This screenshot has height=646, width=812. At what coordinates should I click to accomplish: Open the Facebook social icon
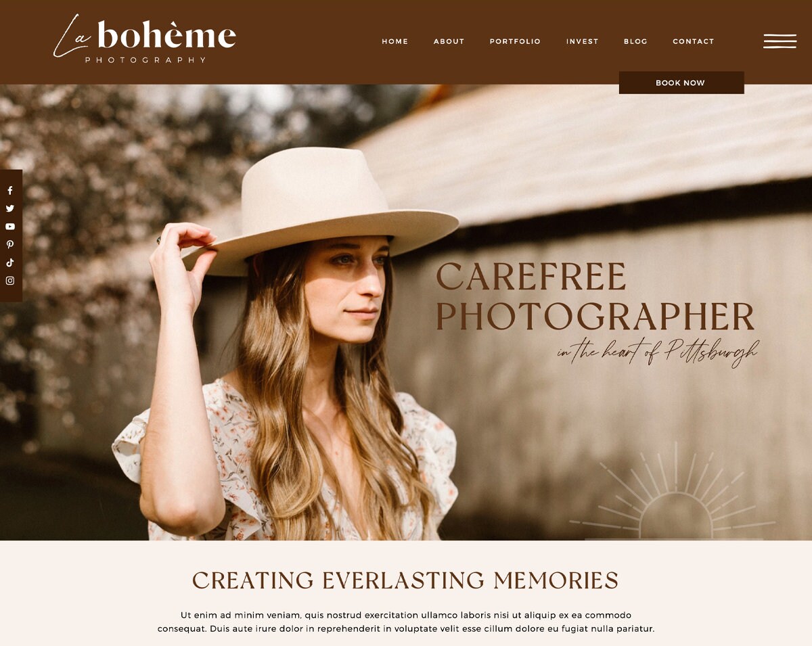point(10,191)
